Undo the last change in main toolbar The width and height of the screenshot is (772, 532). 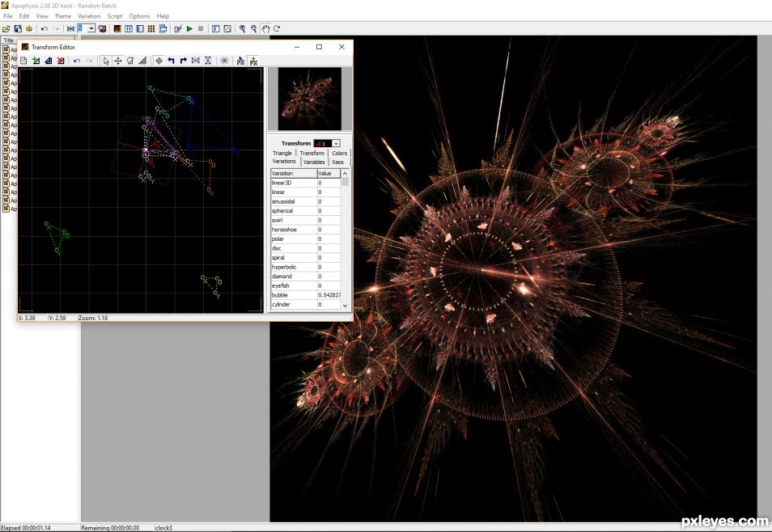[45, 28]
